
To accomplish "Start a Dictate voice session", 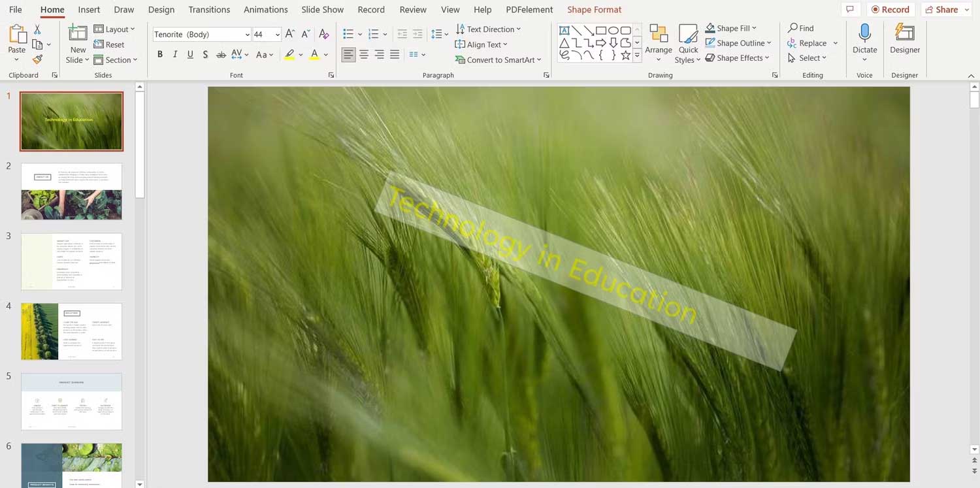I will click(864, 39).
